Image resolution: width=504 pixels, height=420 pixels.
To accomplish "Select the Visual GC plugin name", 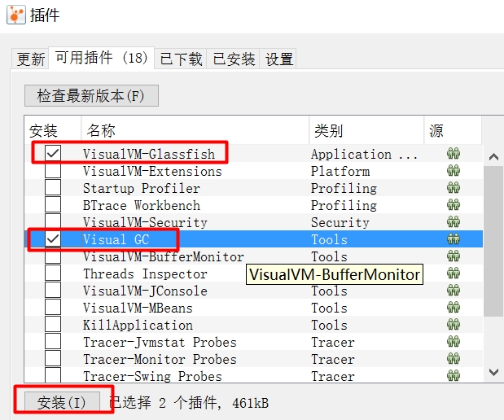I will [x=116, y=239].
